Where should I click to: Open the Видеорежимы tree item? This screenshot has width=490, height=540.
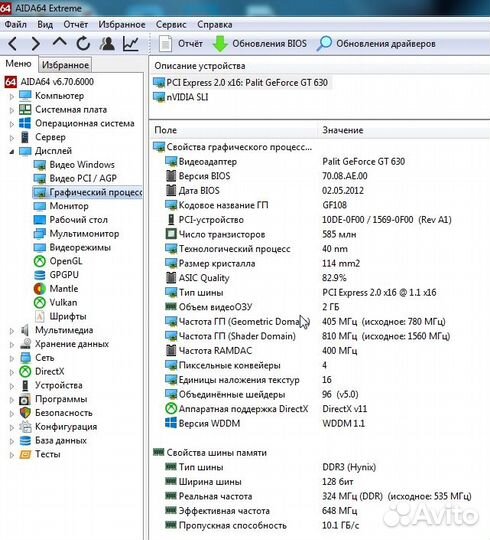tap(72, 247)
